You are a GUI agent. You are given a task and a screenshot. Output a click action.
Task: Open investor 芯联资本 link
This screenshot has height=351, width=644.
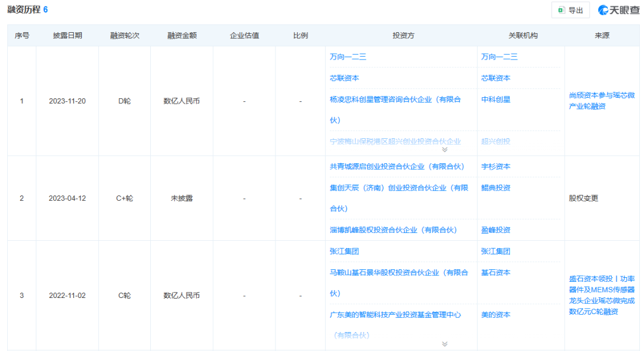344,78
